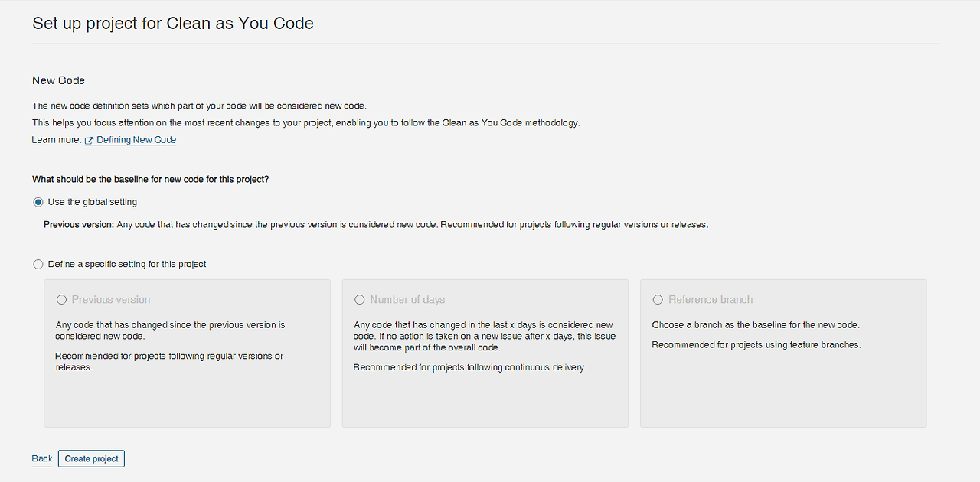Click the continuous delivery recommendation text

469,367
